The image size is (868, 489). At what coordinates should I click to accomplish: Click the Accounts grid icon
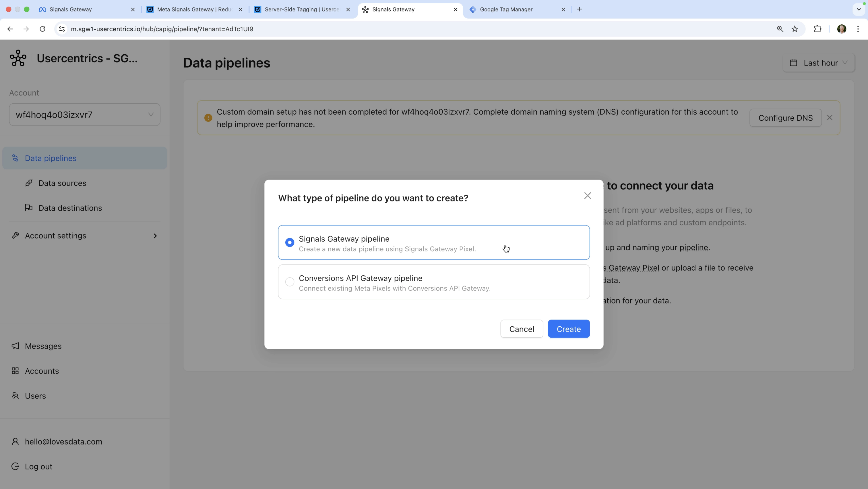point(15,371)
